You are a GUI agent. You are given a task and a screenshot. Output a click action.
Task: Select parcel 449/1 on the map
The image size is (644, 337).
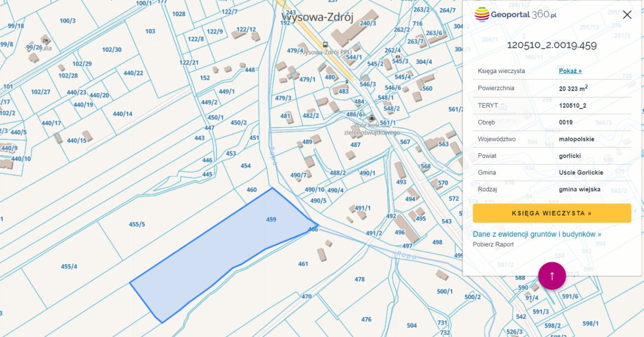[x=226, y=92]
